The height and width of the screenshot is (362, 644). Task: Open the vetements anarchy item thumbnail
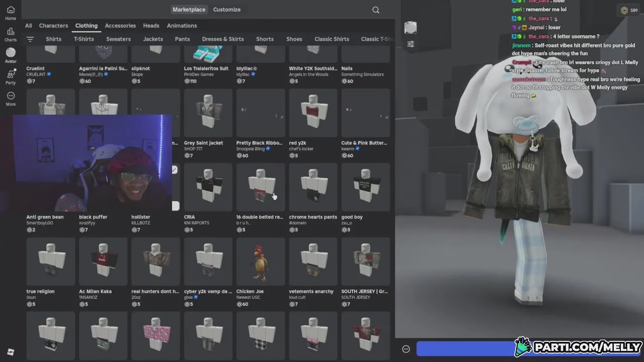click(x=313, y=261)
